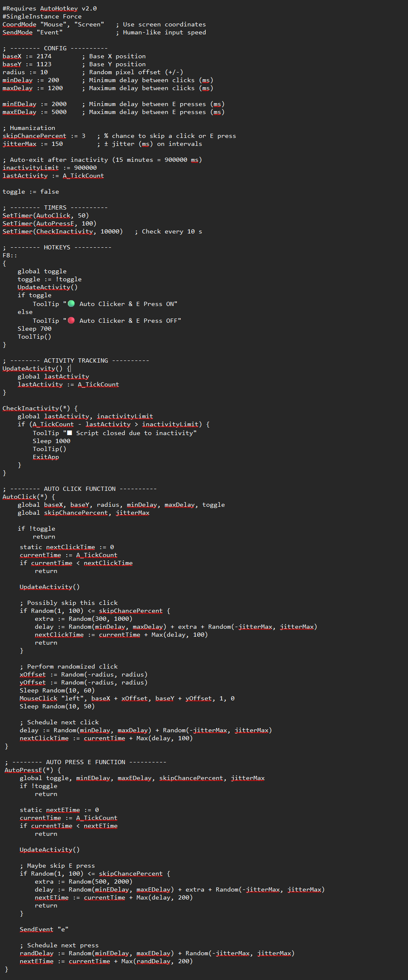Click the "; Human-like input speed" comment
This screenshot has width=408, height=980.
[161, 32]
